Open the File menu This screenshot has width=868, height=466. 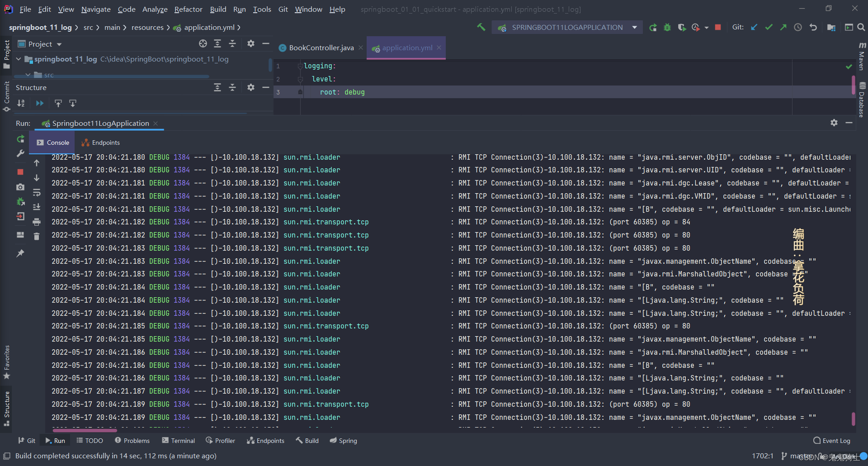tap(25, 9)
